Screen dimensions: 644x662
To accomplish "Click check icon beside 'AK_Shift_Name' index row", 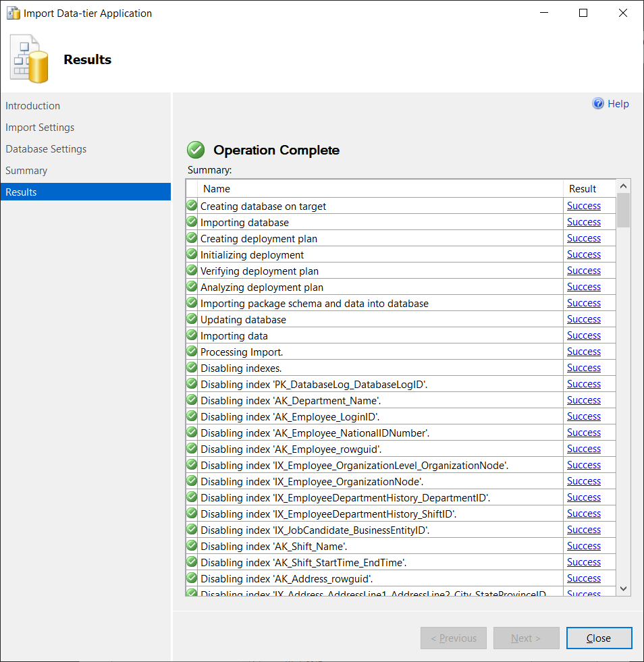I will pyautogui.click(x=192, y=546).
